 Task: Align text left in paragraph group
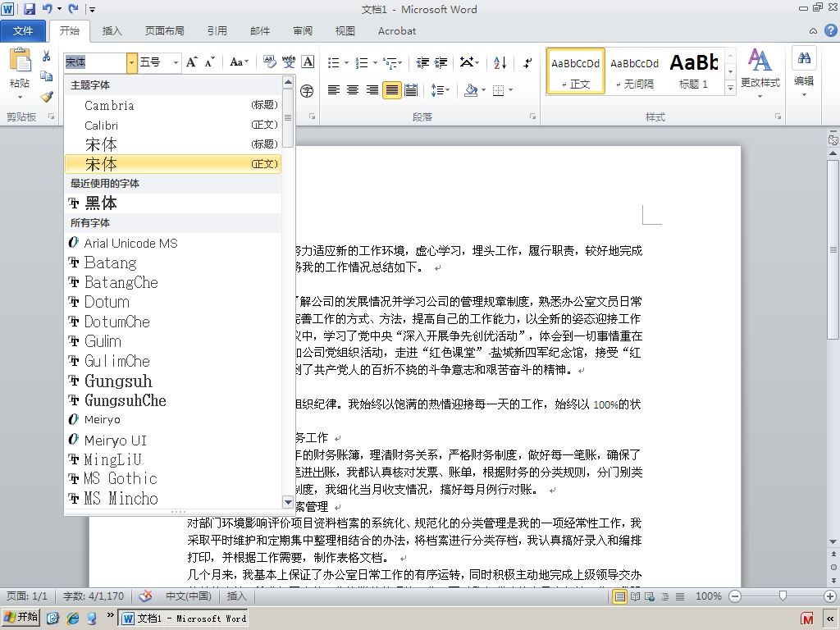pos(334,90)
